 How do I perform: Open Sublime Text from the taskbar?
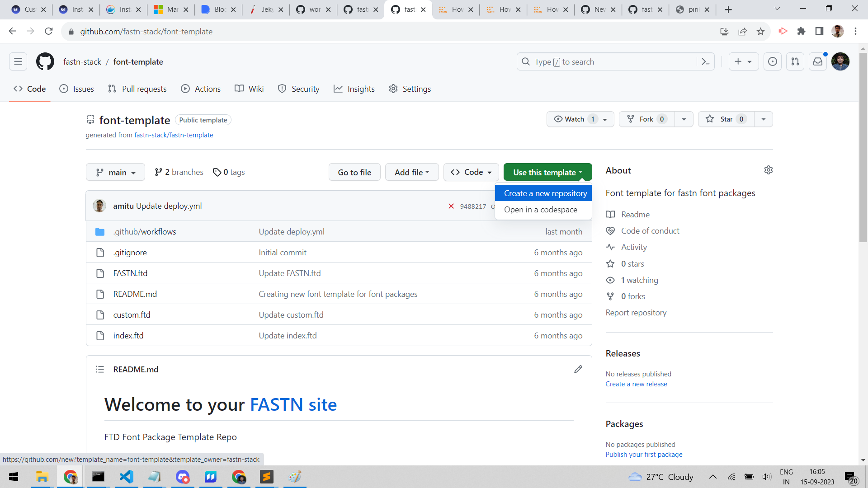[x=267, y=477]
